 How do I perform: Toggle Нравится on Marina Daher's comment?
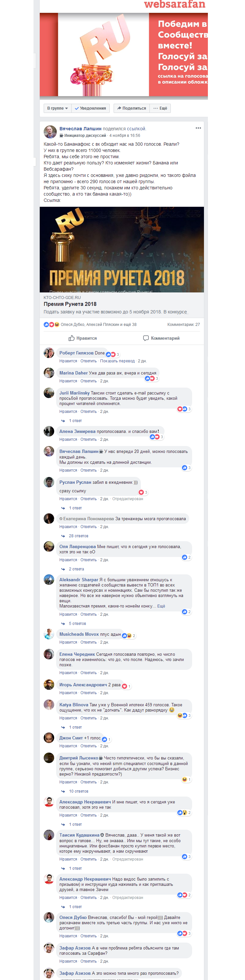point(68,381)
